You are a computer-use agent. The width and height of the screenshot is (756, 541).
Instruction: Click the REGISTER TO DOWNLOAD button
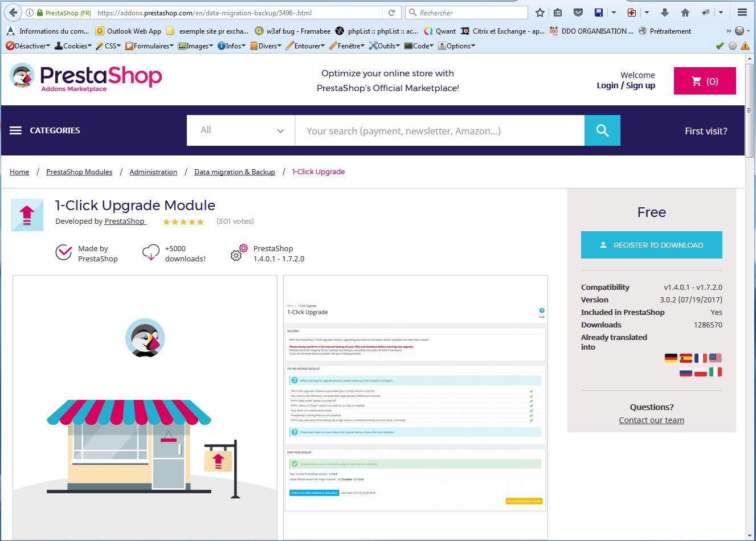click(651, 245)
